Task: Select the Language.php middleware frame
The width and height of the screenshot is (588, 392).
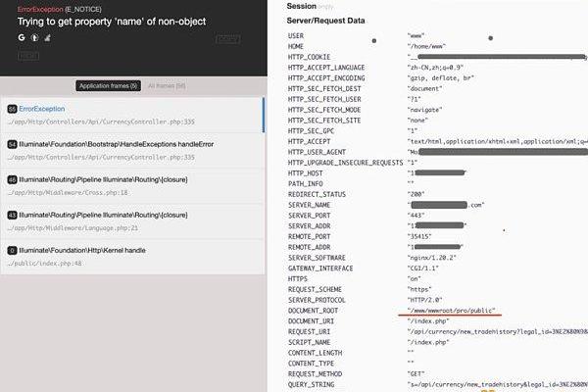Action: (x=132, y=220)
